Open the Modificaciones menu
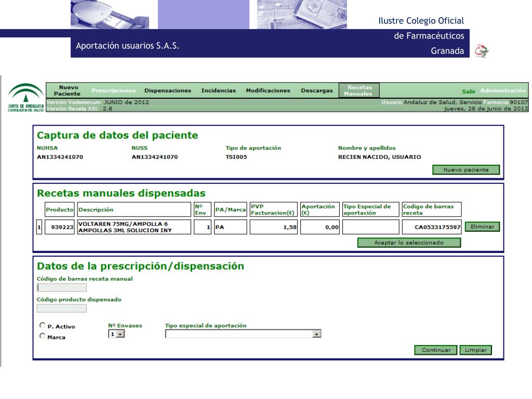 click(x=268, y=90)
